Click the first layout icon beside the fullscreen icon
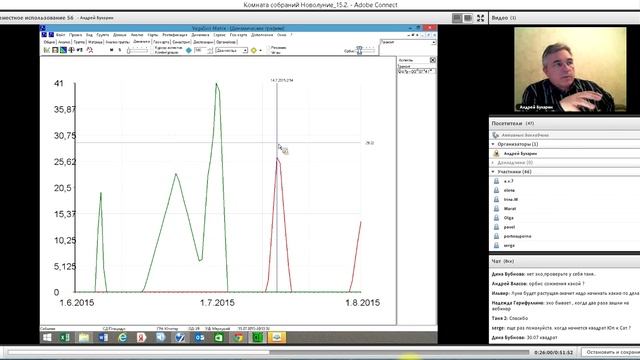Image resolution: width=640 pixels, height=360 pixels. [457, 18]
